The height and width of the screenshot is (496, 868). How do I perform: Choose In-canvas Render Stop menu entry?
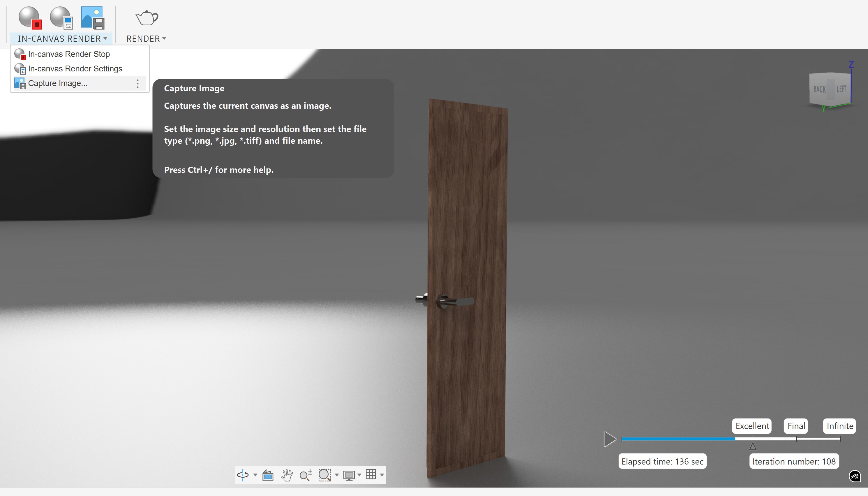[69, 54]
